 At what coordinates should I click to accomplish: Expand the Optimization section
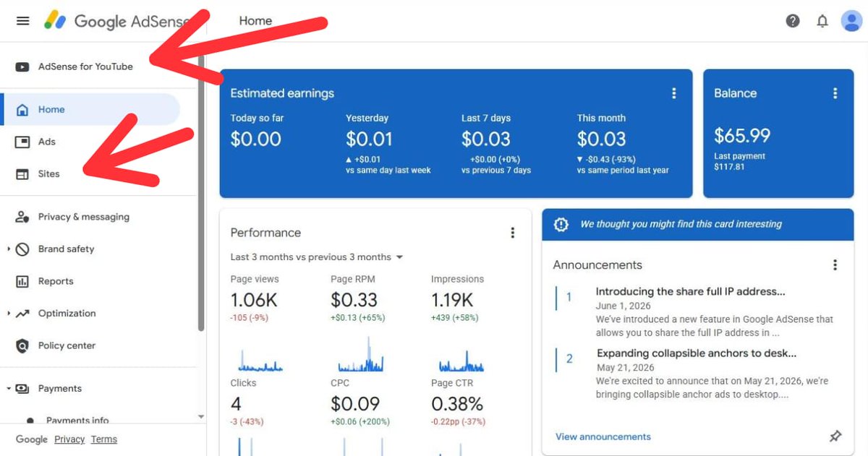click(9, 314)
